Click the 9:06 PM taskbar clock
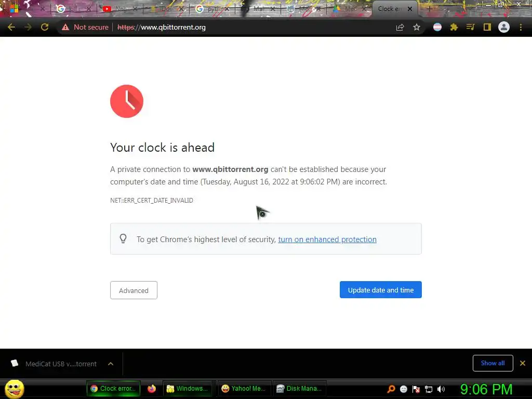 pyautogui.click(x=486, y=389)
